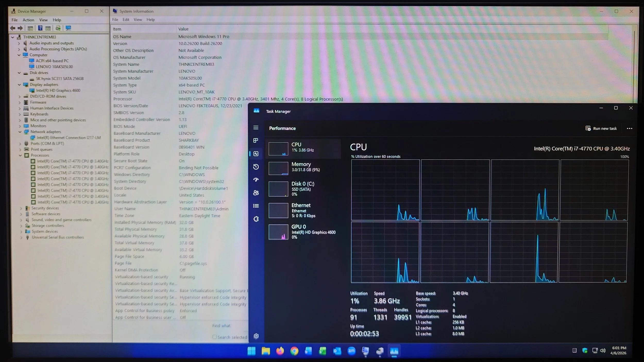
Task: Click the forward arrow in Device Manager toolbar
Action: tap(20, 28)
